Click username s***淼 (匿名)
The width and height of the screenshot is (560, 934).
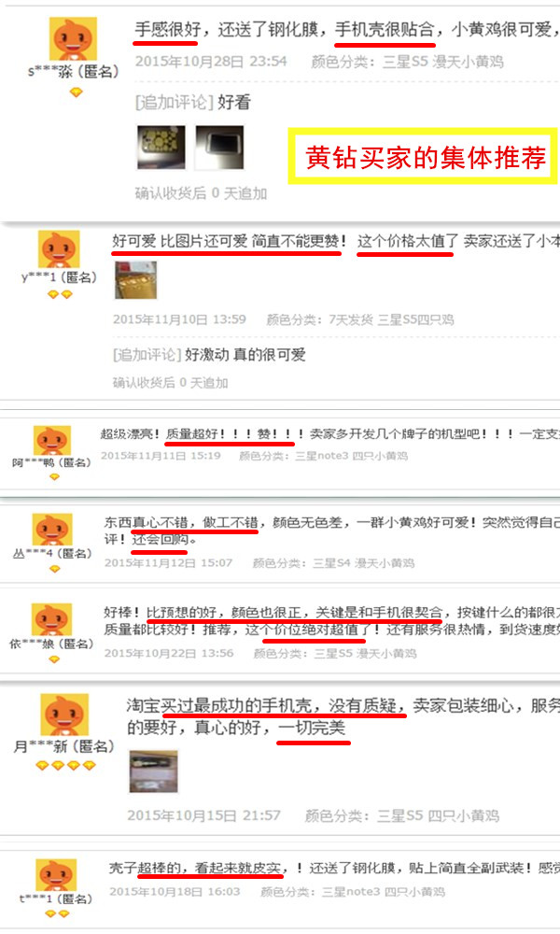[x=73, y=72]
